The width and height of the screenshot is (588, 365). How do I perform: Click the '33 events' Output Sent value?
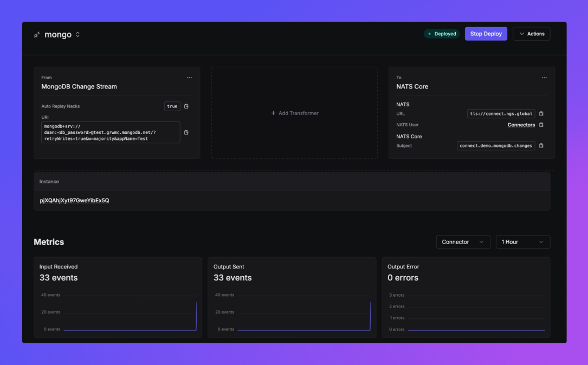(x=232, y=278)
